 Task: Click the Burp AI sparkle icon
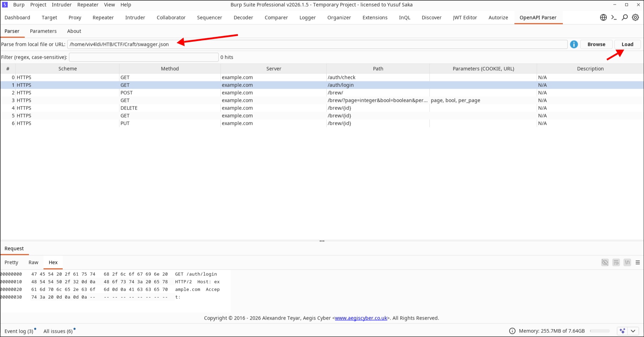point(622,331)
